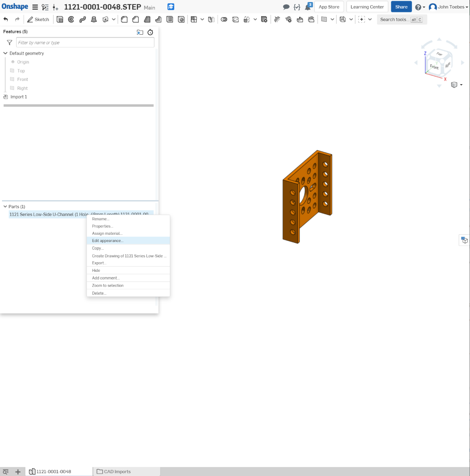
Task: Select the Move face tool
Action: click(x=300, y=19)
